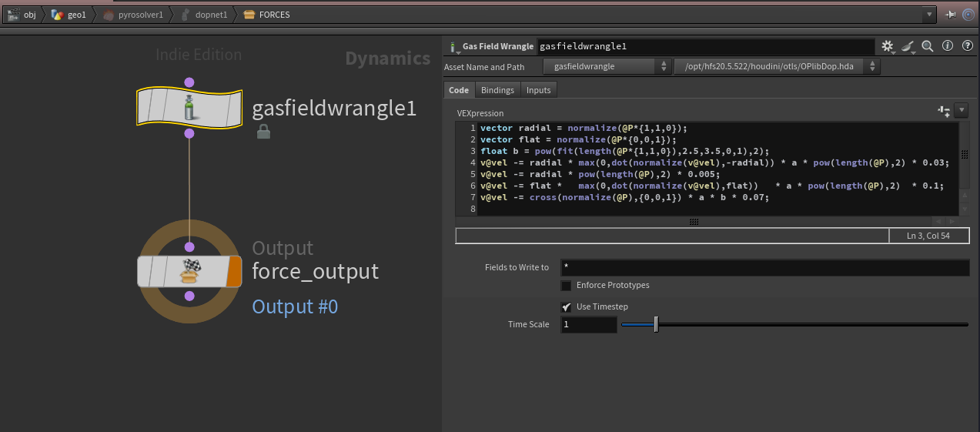Click the VEX error status field

pos(672,236)
